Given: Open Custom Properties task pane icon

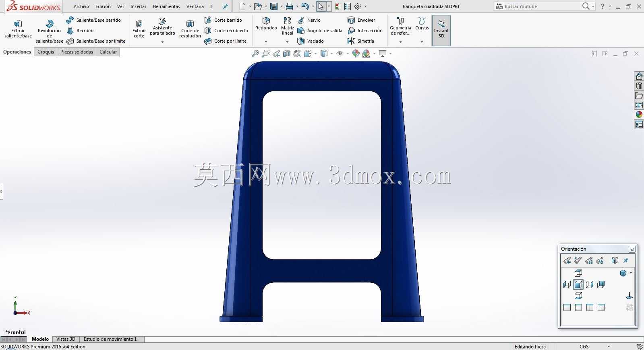Looking at the screenshot, I should (639, 124).
